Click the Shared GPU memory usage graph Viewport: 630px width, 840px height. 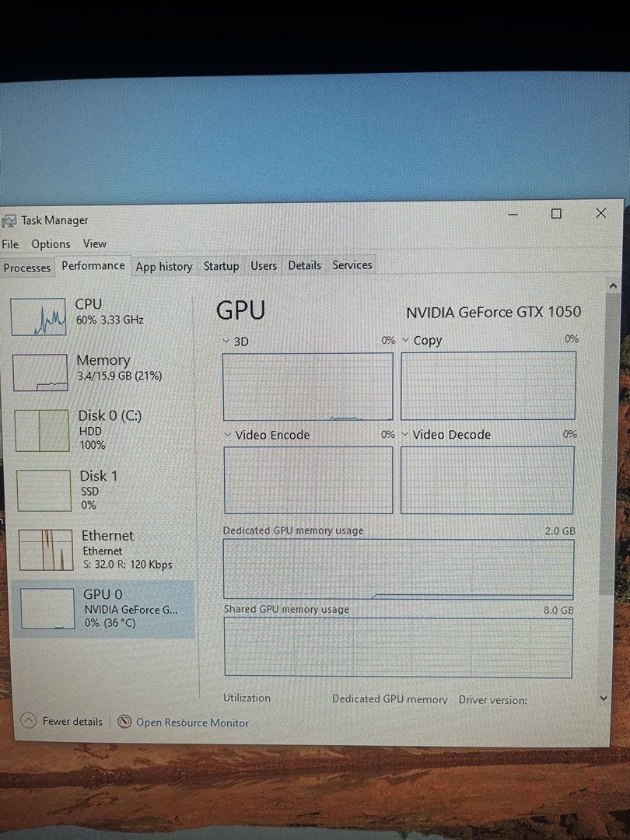pyautogui.click(x=398, y=648)
